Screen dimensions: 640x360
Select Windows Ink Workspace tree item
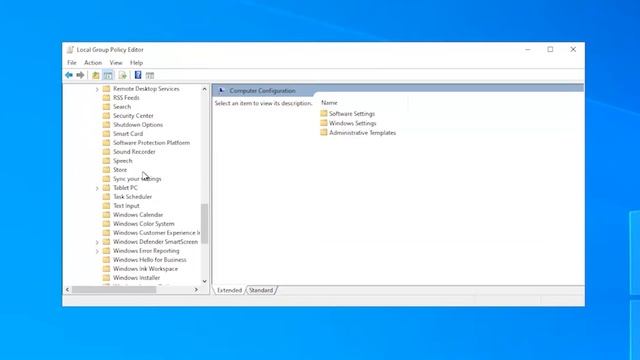pos(146,269)
